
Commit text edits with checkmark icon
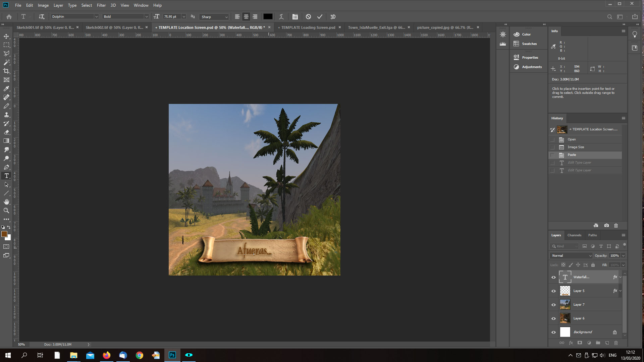tap(320, 17)
